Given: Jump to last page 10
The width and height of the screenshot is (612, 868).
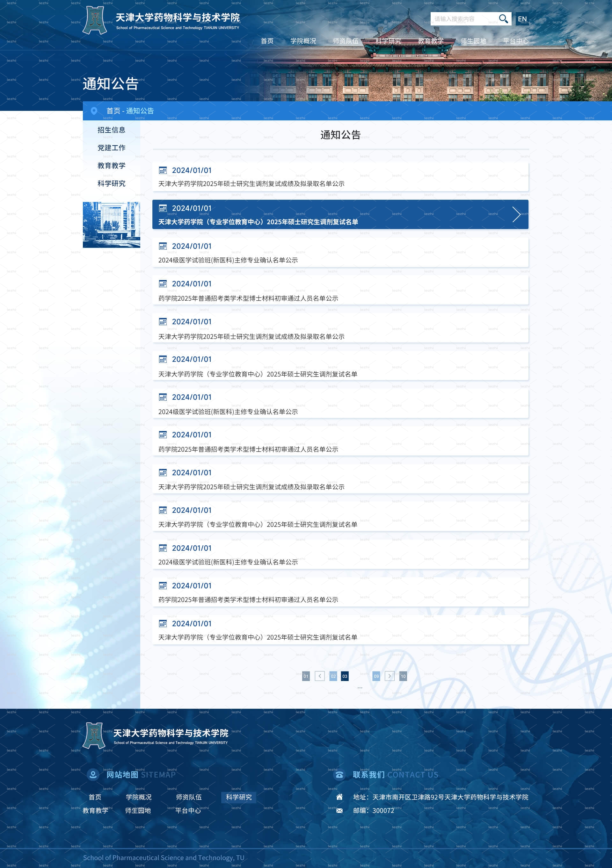Looking at the screenshot, I should click(x=403, y=676).
